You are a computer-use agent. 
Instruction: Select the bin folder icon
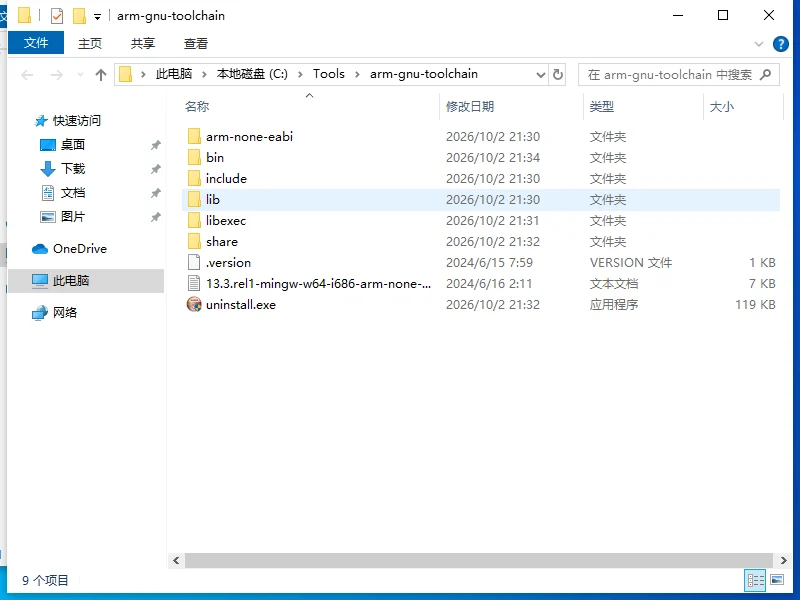pos(194,157)
